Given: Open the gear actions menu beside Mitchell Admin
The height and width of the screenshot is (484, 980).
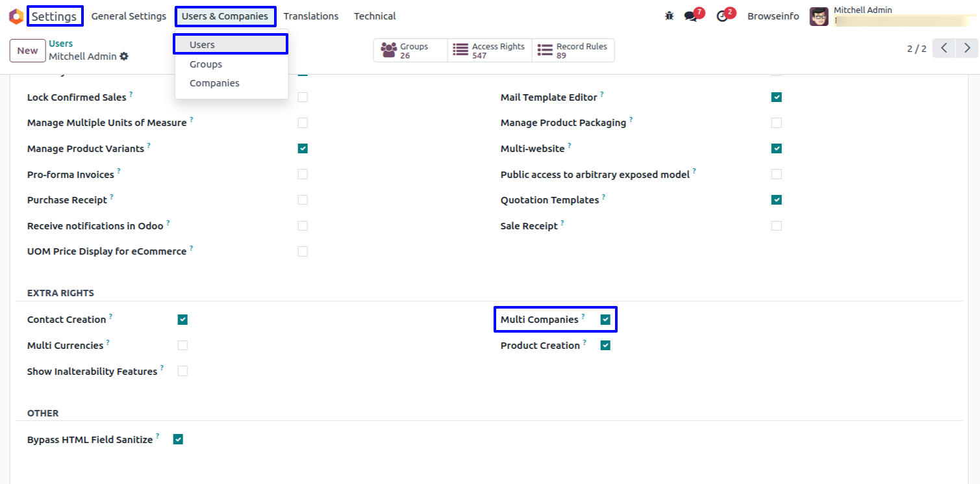Looking at the screenshot, I should click(x=124, y=57).
